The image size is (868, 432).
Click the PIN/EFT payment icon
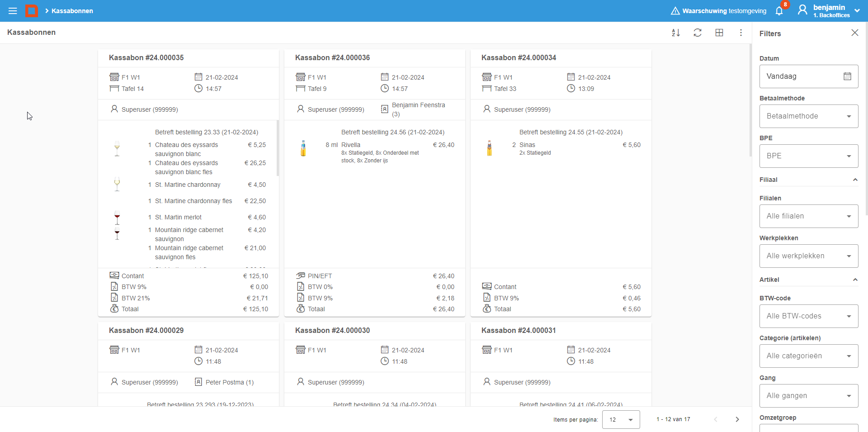pyautogui.click(x=301, y=275)
